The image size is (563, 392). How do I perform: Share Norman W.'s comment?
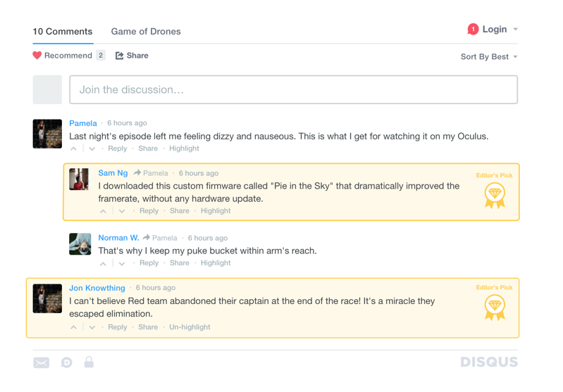(180, 263)
